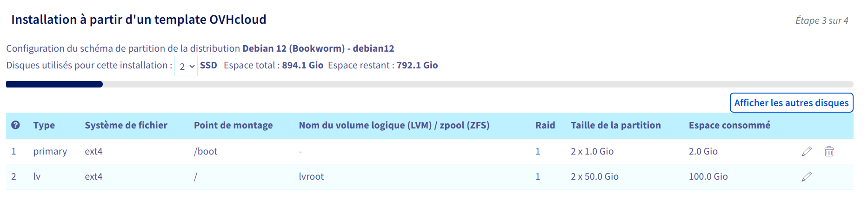Open the disk count dropdown
Viewport: 868px width, 202px height.
click(x=186, y=66)
